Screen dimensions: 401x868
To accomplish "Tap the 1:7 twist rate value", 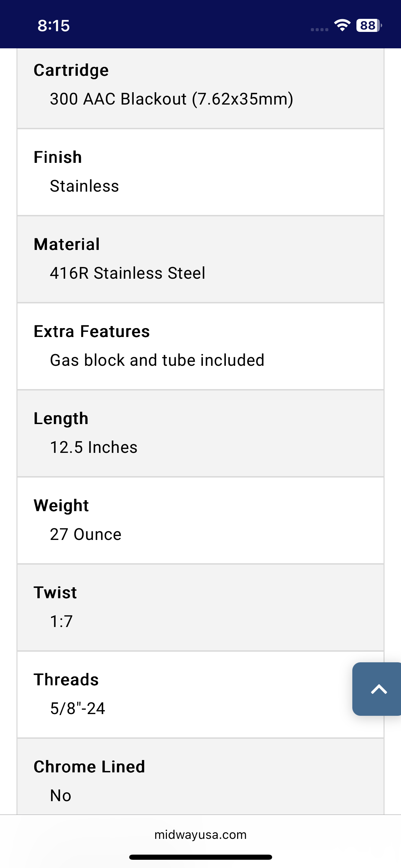I will (61, 622).
